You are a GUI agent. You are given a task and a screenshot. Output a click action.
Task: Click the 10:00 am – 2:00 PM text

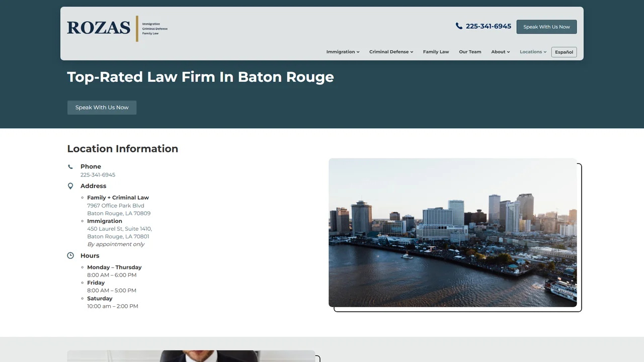[x=112, y=306]
